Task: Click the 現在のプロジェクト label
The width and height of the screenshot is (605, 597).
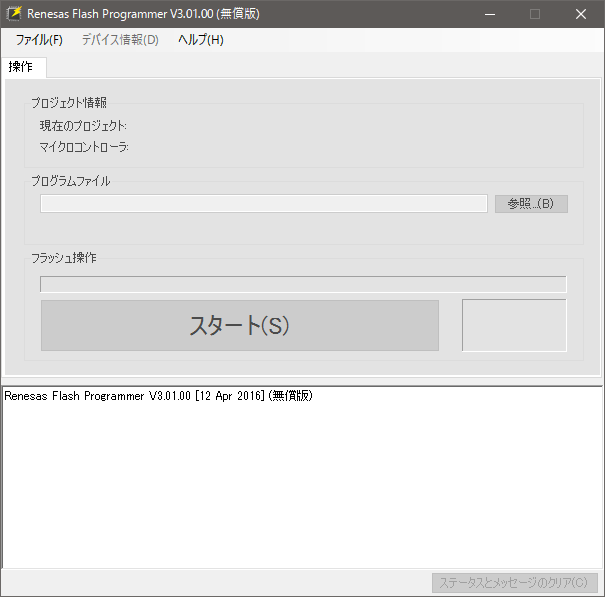Action: click(x=83, y=125)
